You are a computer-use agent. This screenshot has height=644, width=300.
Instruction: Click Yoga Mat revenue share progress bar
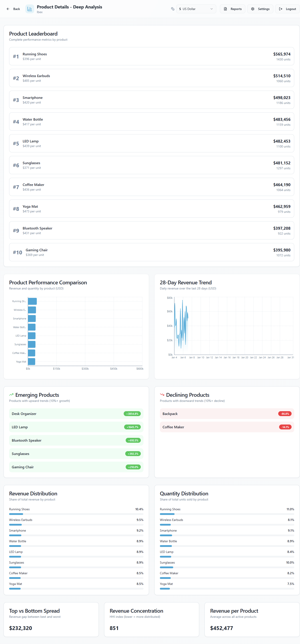tap(76, 589)
